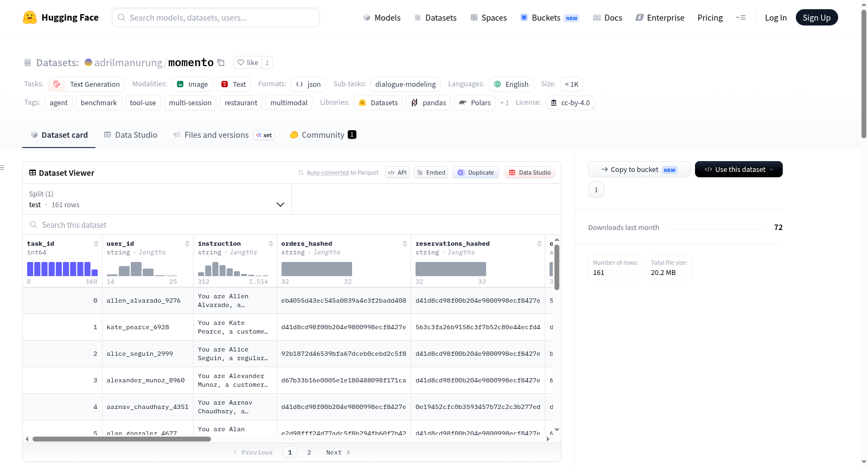Click the Hugging Face logo icon
This screenshot has height=467, width=868.
(x=30, y=17)
